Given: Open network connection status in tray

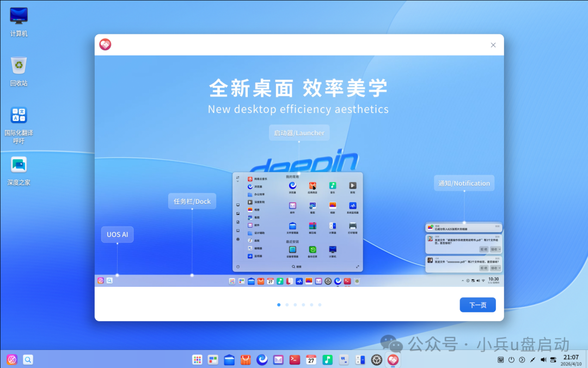Looking at the screenshot, I should 532,360.
